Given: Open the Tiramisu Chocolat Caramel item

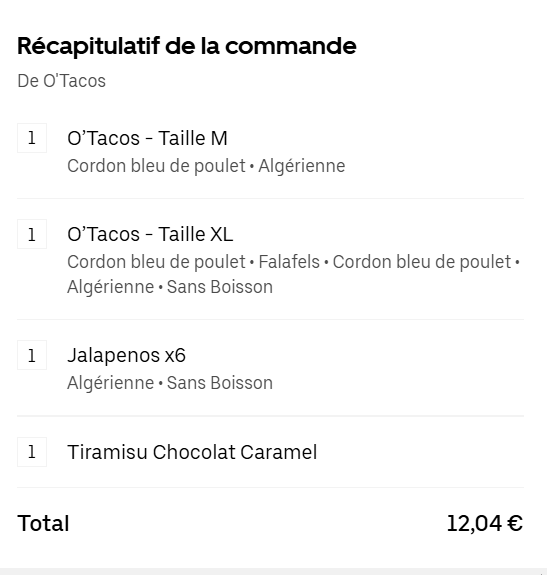Looking at the screenshot, I should [x=192, y=452].
